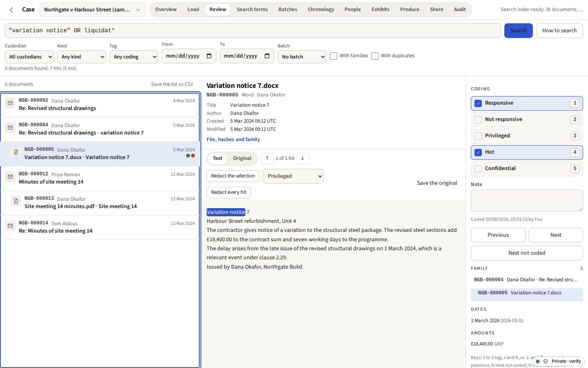Viewport: 588px width, 368px height.
Task: Switch to the Overview tab
Action: [166, 9]
